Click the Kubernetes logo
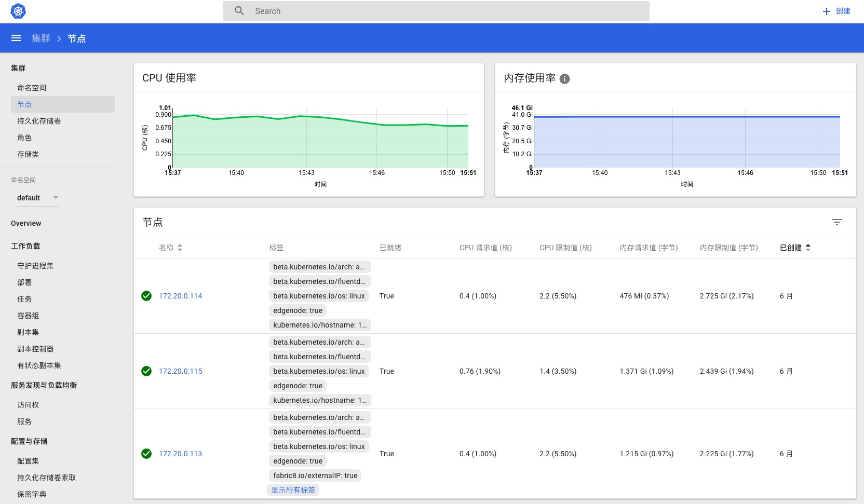Viewport: 864px width, 504px height. [x=19, y=10]
